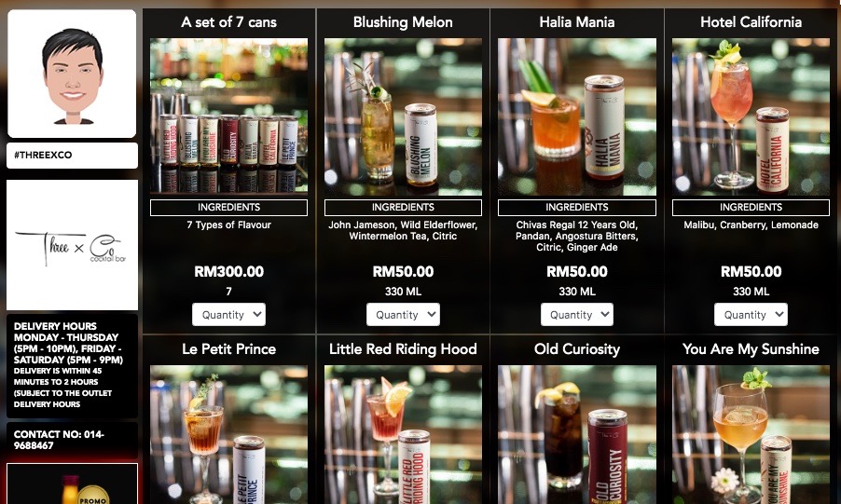841x504 pixels.
Task: Click the contact number 014-9688467 box
Action: pos(72,441)
